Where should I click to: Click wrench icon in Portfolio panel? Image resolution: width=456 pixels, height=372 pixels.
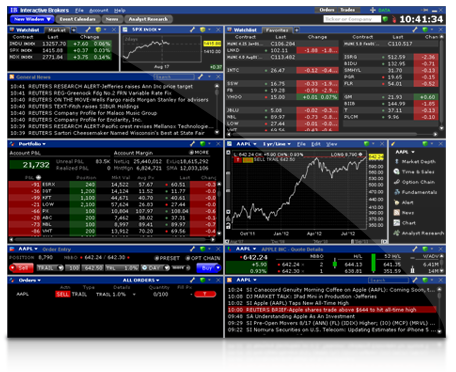coord(192,144)
